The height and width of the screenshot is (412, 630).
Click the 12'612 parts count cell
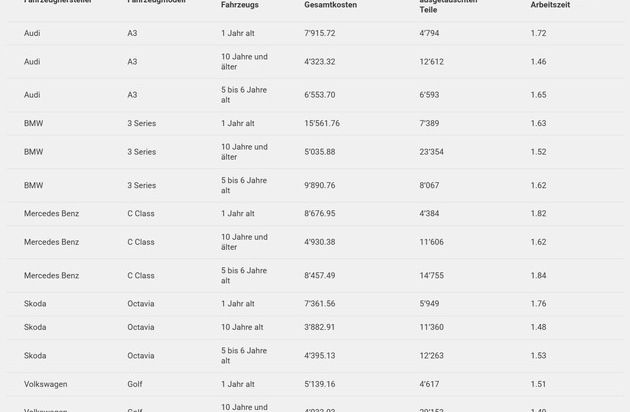(x=431, y=62)
